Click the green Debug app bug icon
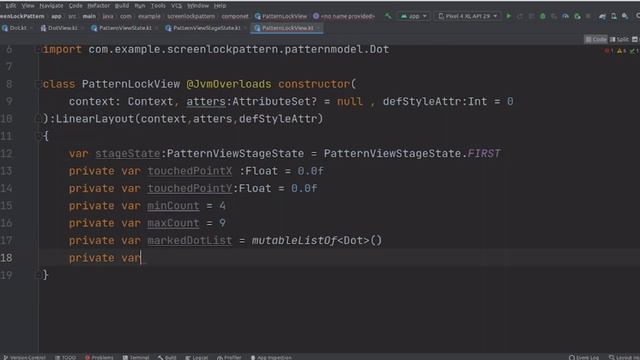The height and width of the screenshot is (360, 640). tap(543, 16)
